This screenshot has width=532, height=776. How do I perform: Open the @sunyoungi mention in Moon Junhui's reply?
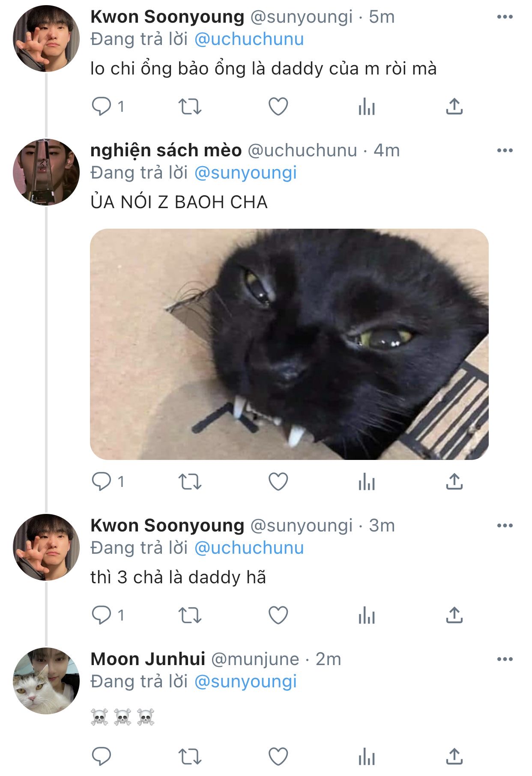point(245,681)
